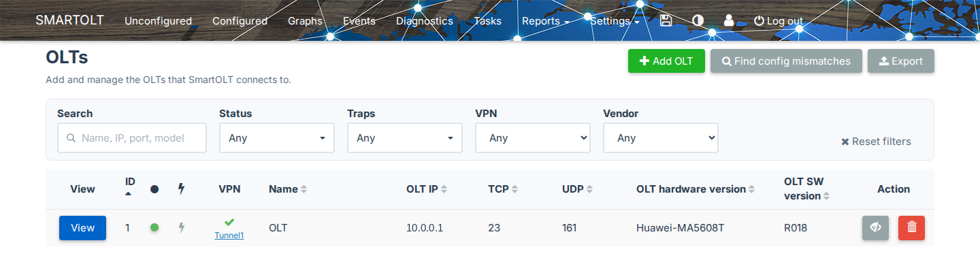Screen dimensions: 980x260
Task: Open the Traps filter dropdown
Action: click(404, 137)
